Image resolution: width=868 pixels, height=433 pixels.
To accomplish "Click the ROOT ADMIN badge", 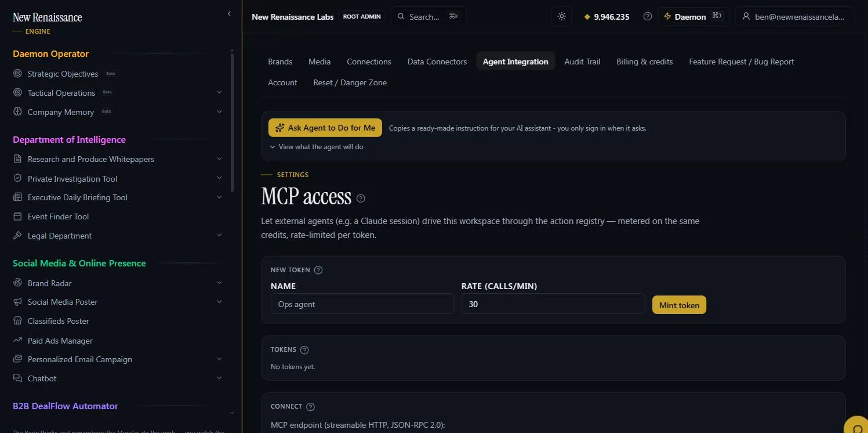I will tap(362, 17).
